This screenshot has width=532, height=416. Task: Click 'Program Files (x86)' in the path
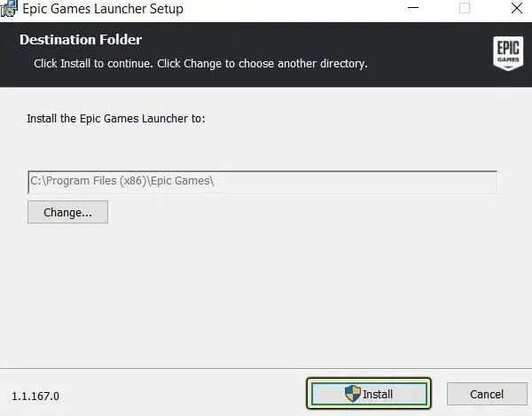tap(96, 181)
